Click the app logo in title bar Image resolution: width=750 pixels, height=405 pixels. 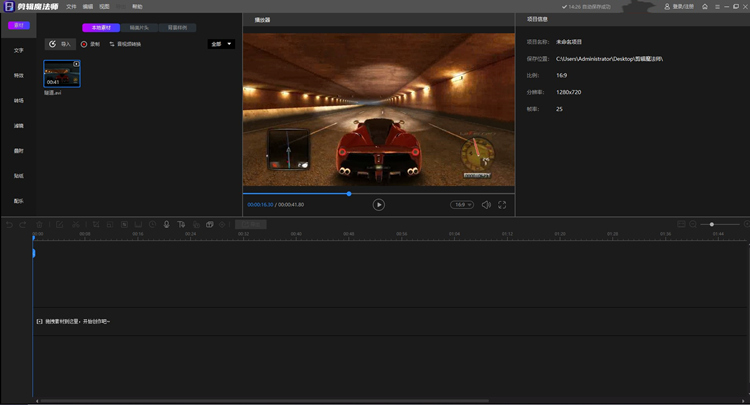(9, 6)
